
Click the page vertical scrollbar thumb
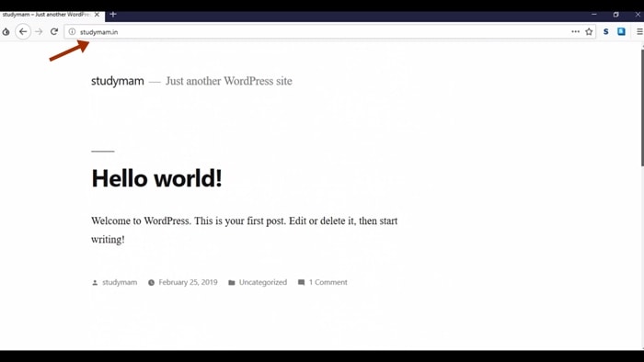point(642,108)
